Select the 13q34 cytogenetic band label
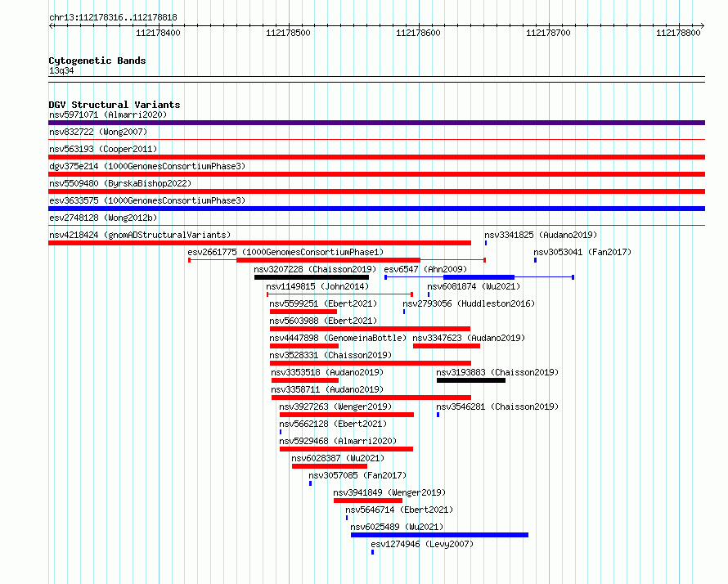Viewport: 728px width, 584px height. 61,70
